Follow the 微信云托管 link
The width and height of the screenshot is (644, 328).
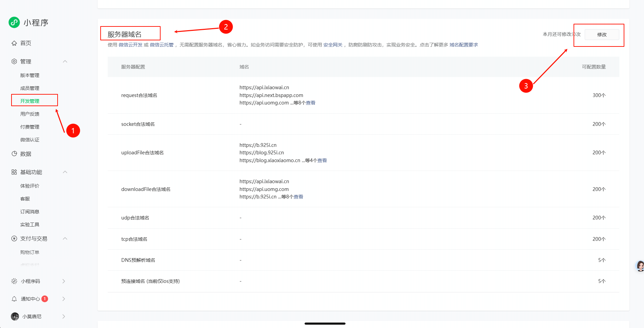pyautogui.click(x=162, y=45)
